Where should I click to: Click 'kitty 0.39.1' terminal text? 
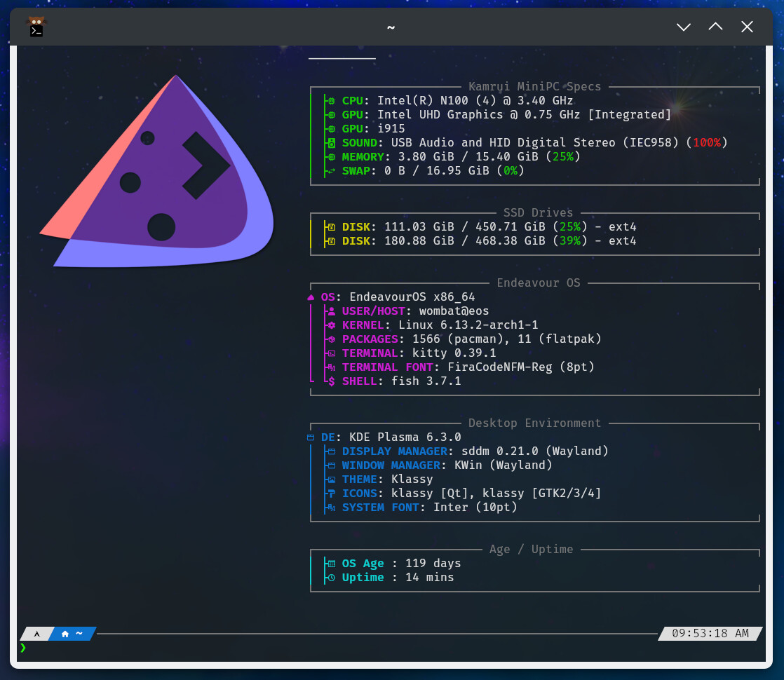click(454, 353)
